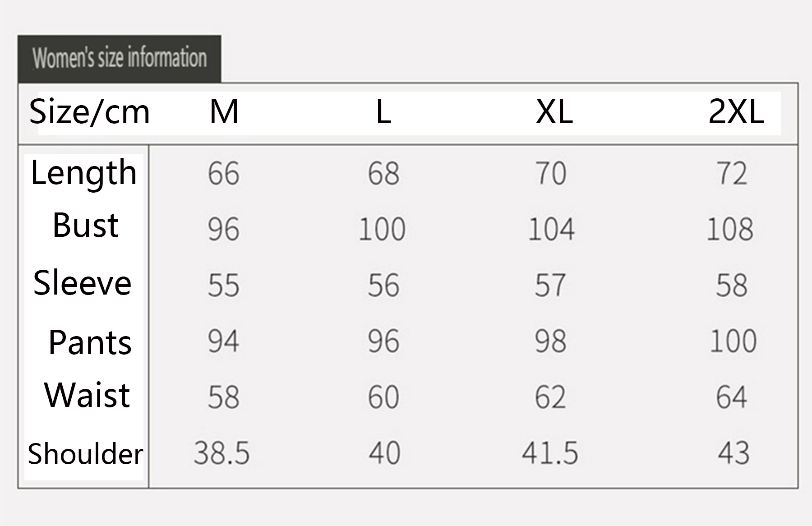Viewport: 812px width, 526px height.
Task: Click the Pants value 100 for 2XL
Action: tap(733, 341)
